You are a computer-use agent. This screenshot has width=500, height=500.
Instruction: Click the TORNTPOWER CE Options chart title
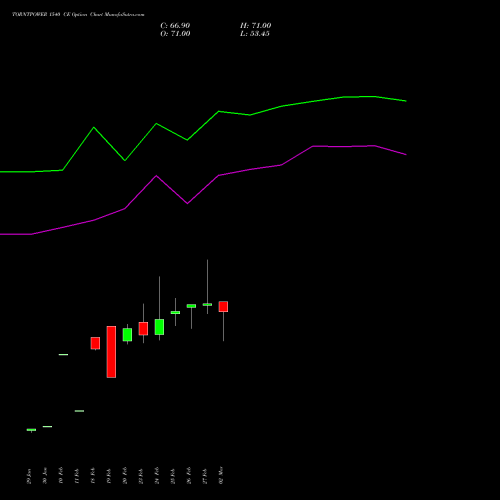pyautogui.click(x=78, y=14)
